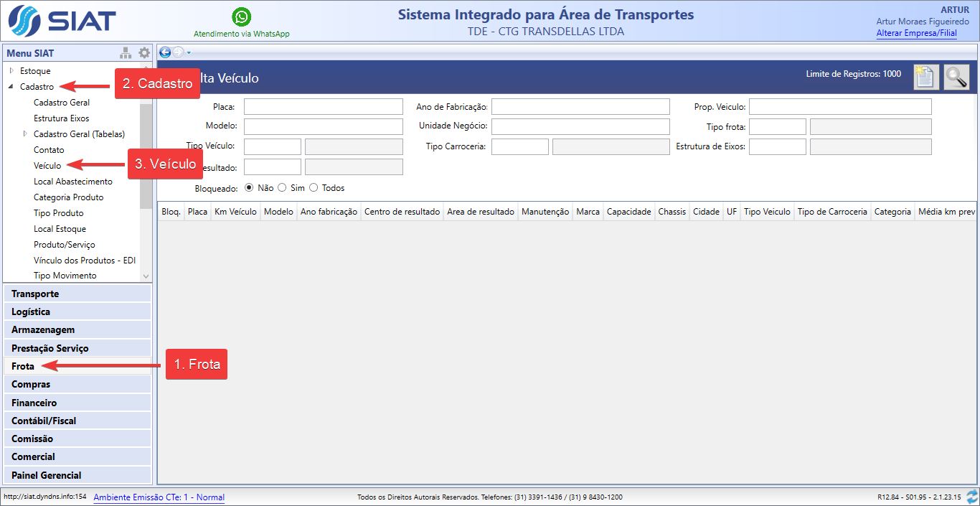This screenshot has width=980, height=506.
Task: Click the refresh icon in status bar
Action: click(x=972, y=497)
